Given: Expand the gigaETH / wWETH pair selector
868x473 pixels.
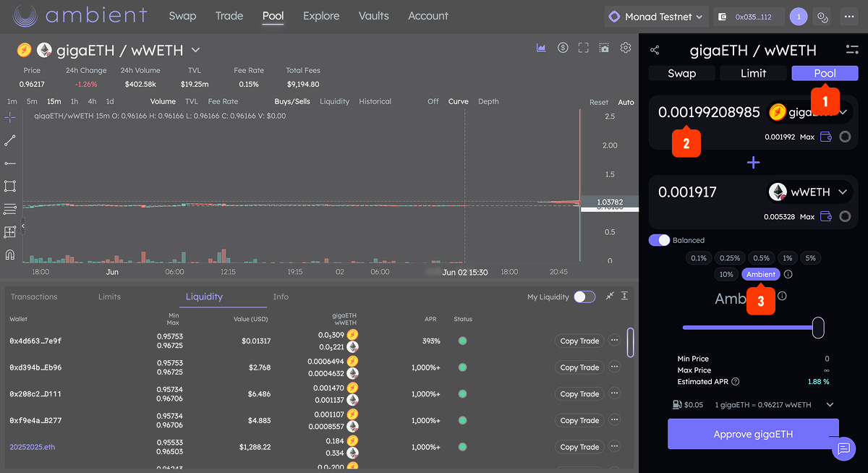Looking at the screenshot, I should pos(195,50).
